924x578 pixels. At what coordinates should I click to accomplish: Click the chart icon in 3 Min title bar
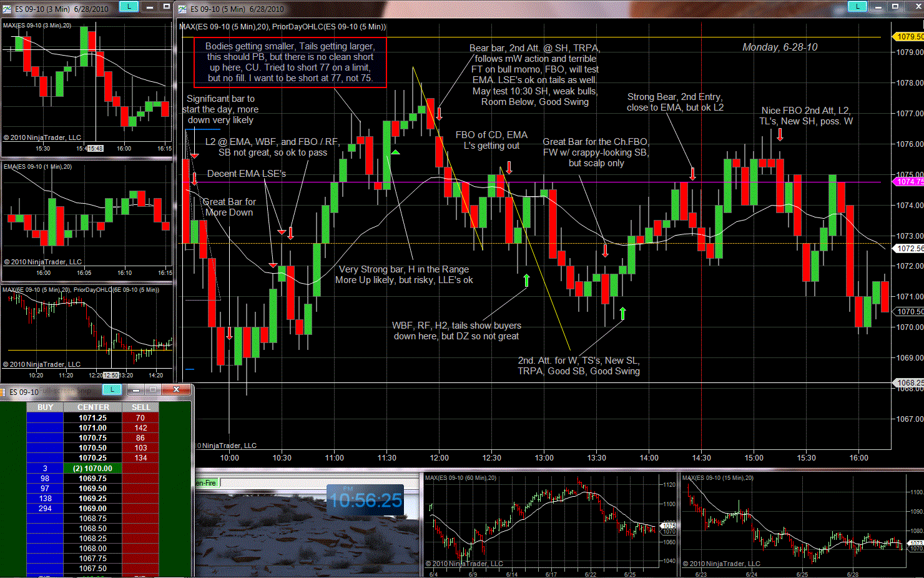[7, 9]
